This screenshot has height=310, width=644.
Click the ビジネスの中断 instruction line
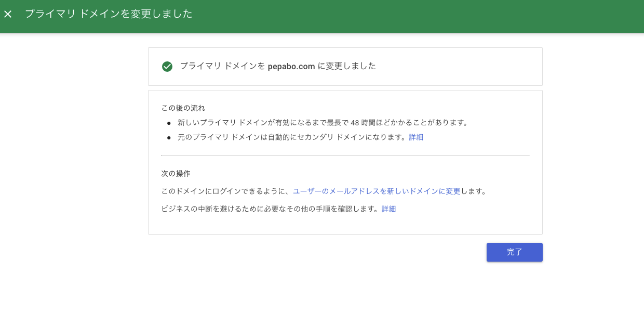270,209
